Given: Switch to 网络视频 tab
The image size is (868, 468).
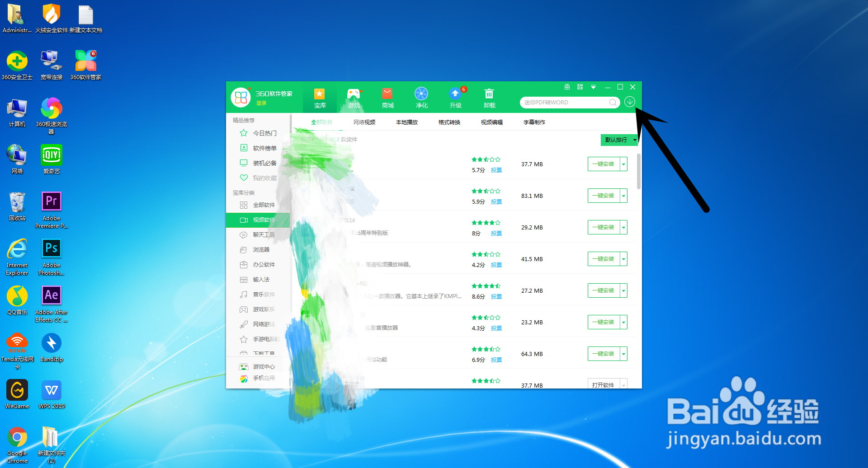Looking at the screenshot, I should 364,122.
